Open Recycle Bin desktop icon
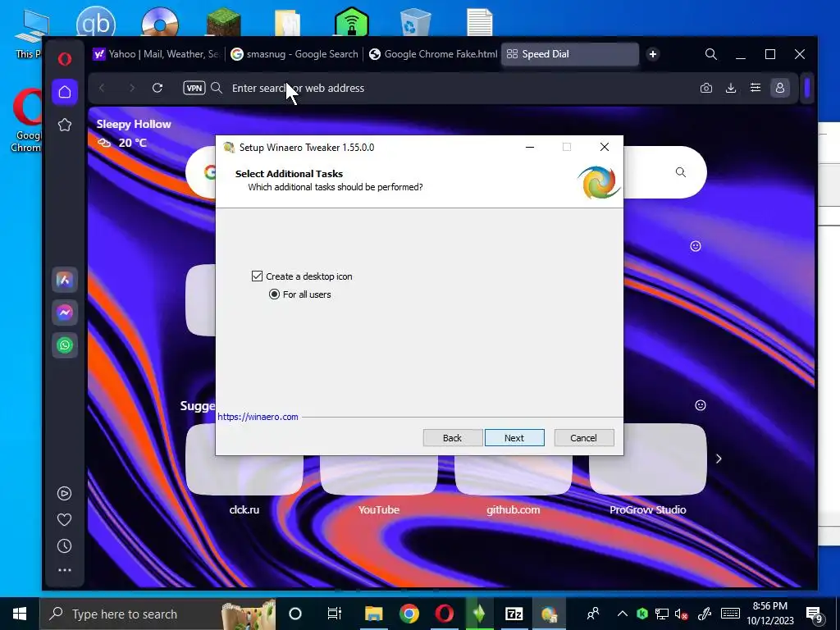 pos(415,23)
